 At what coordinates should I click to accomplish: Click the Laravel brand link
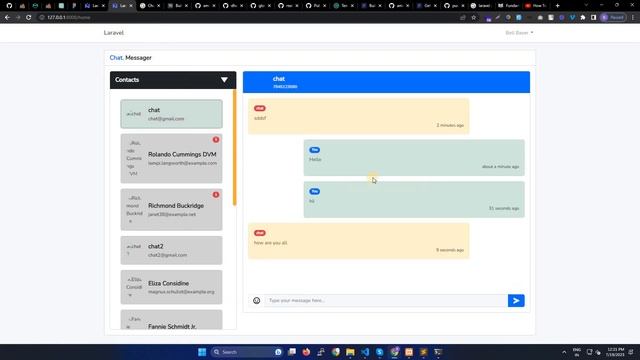point(113,33)
